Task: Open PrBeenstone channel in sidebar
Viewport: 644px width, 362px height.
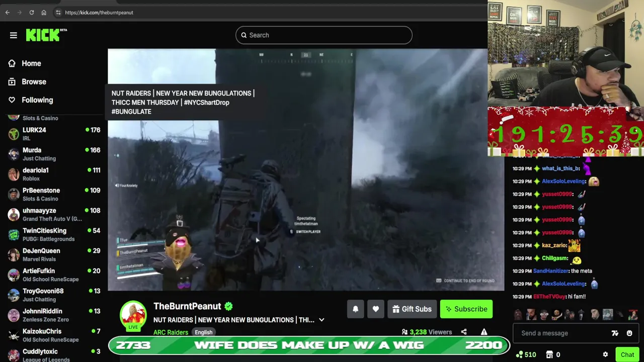Action: (x=54, y=194)
